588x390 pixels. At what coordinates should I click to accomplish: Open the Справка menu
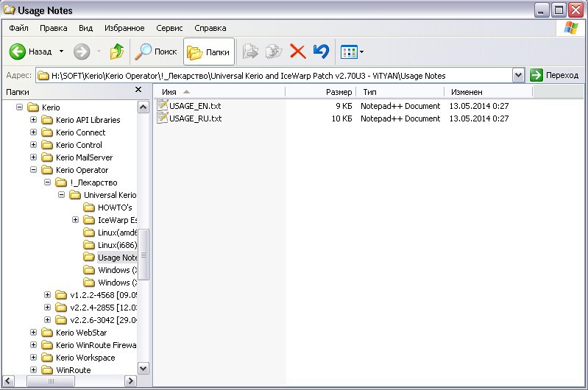click(210, 28)
